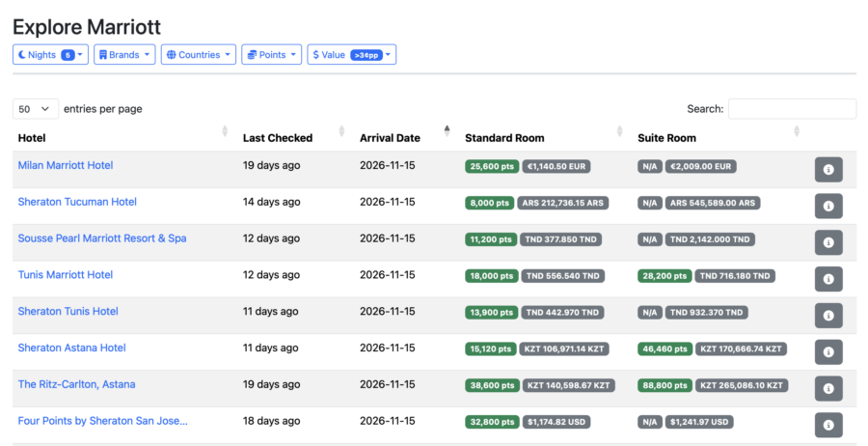Open the Countries filter dropdown
The height and width of the screenshot is (446, 868).
pos(199,55)
